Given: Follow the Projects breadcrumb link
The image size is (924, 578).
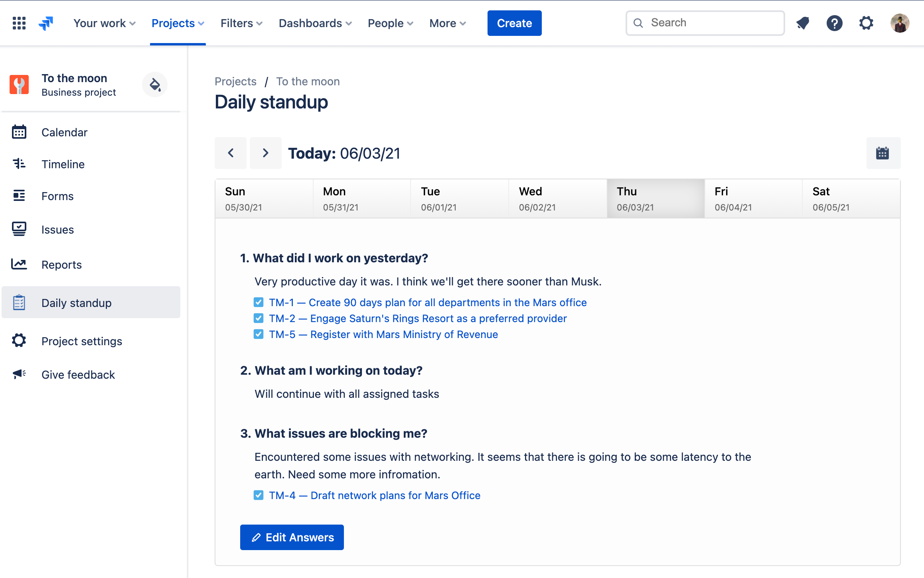Looking at the screenshot, I should (x=235, y=81).
